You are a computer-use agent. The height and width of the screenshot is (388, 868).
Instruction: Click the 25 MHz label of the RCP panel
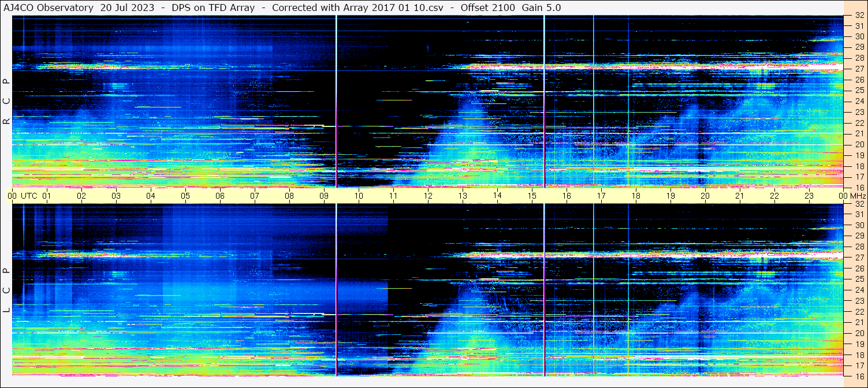click(x=859, y=90)
